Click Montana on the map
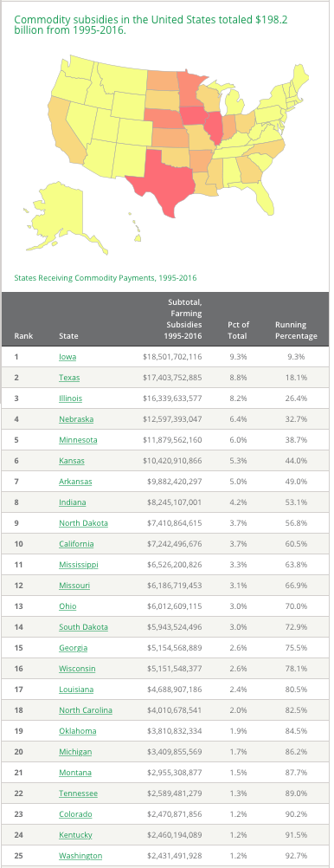Screen dimensions: 334x868 point(120,76)
